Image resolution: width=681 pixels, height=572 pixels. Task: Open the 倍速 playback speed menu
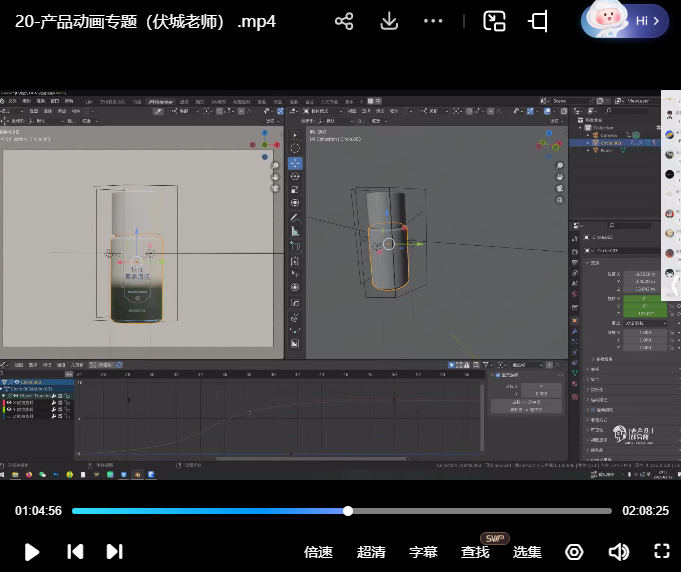(318, 552)
